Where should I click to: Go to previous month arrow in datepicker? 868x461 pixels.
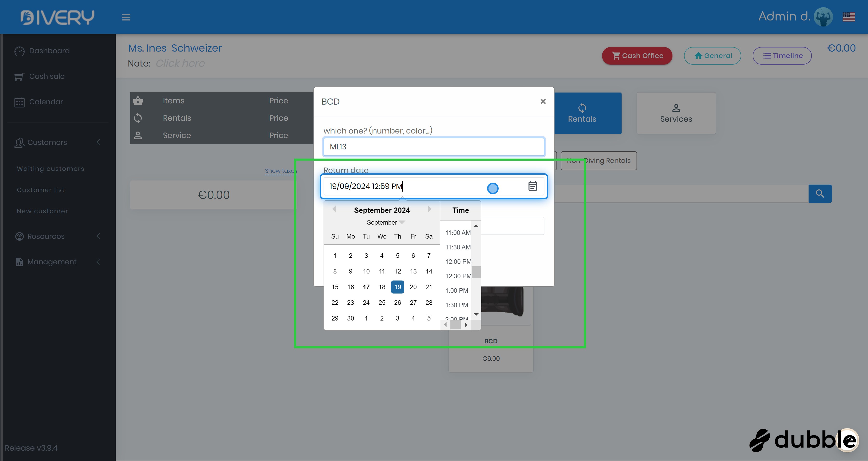(334, 209)
